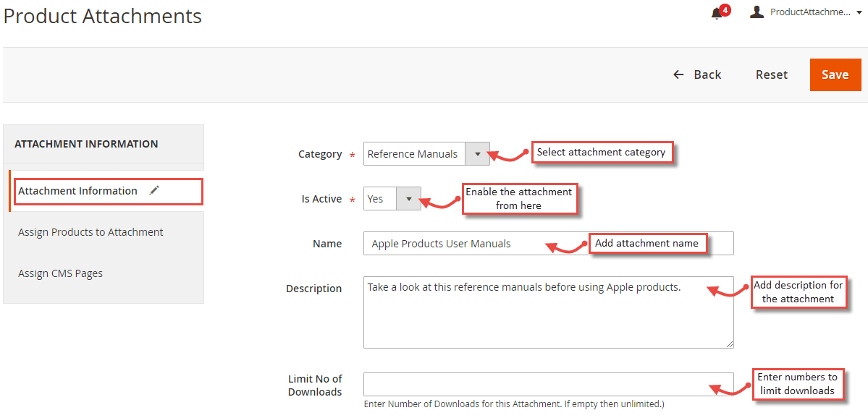Click the pencil icon beside Attachment Information
The image size is (868, 418).
[154, 191]
